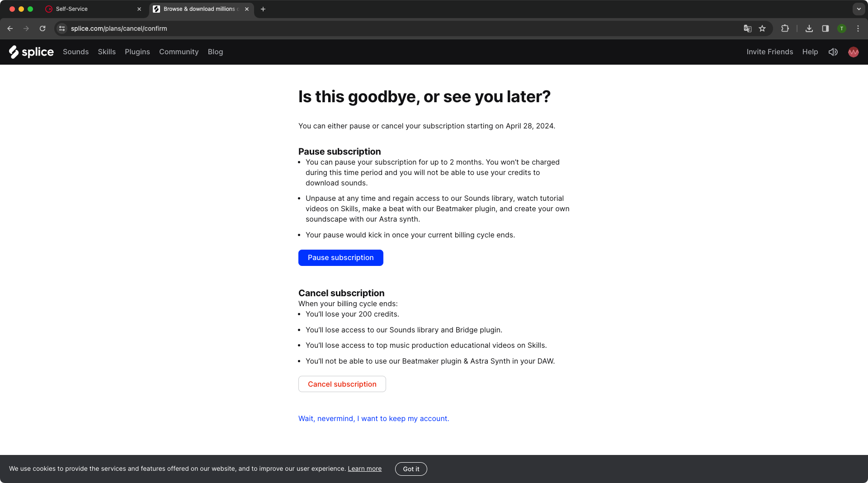Open the Skills nav item
This screenshot has width=868, height=483.
(x=107, y=52)
